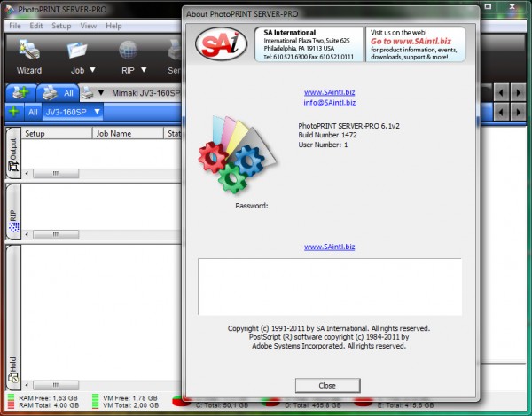Viewport: 532px width, 416px height.
Task: Click the Hold queue horizontal scrollbar
Action: point(56,385)
